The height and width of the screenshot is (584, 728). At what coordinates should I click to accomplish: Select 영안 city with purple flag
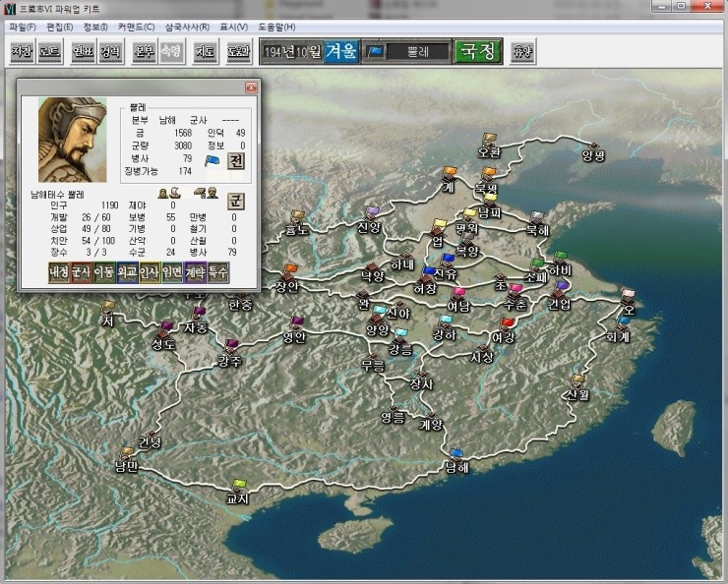tap(295, 330)
